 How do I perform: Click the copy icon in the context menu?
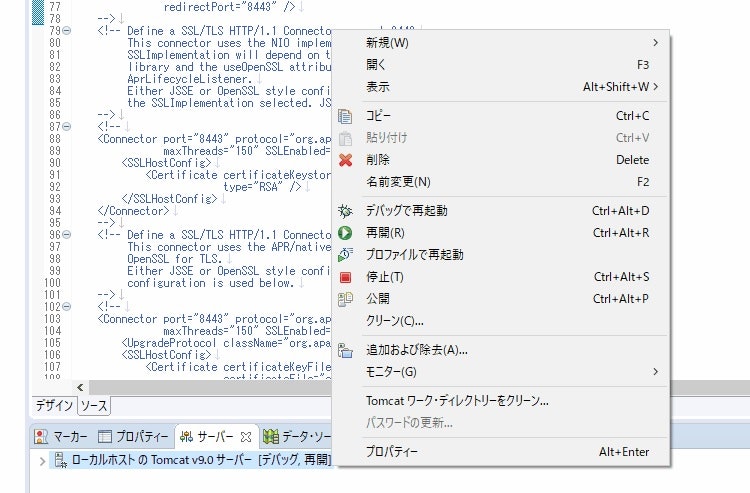point(345,116)
